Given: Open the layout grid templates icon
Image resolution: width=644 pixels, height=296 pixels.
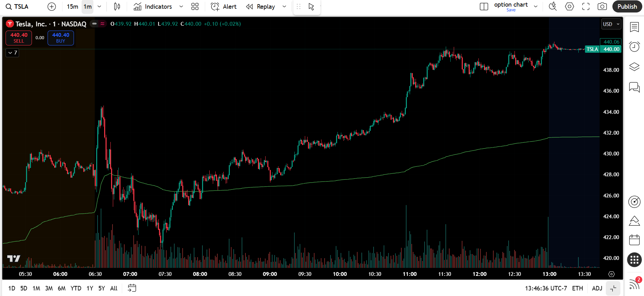Looking at the screenshot, I should pos(195,7).
